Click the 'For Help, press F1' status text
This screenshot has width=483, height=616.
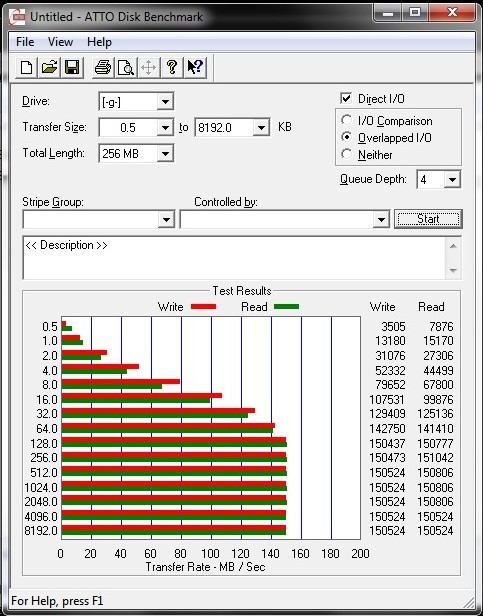click(57, 601)
